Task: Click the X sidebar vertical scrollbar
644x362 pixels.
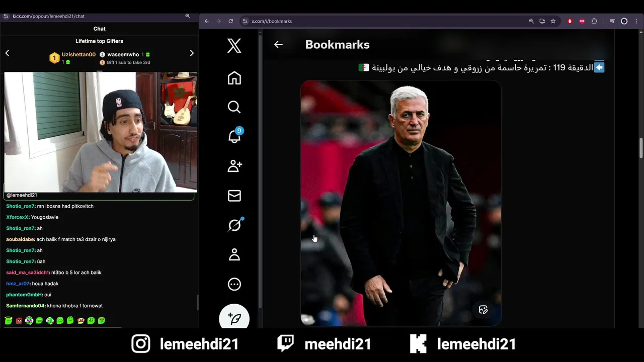Action: point(260,171)
